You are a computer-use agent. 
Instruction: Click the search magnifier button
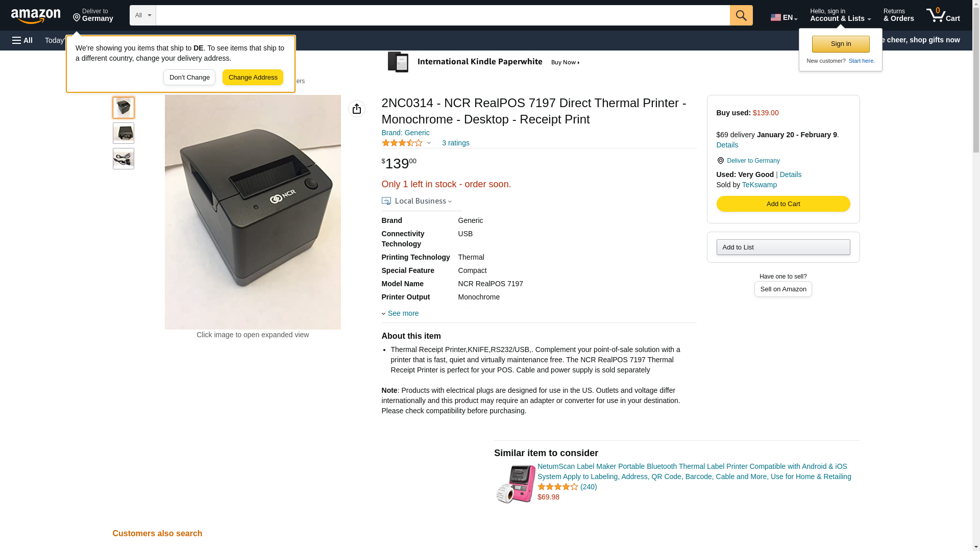coord(741,15)
